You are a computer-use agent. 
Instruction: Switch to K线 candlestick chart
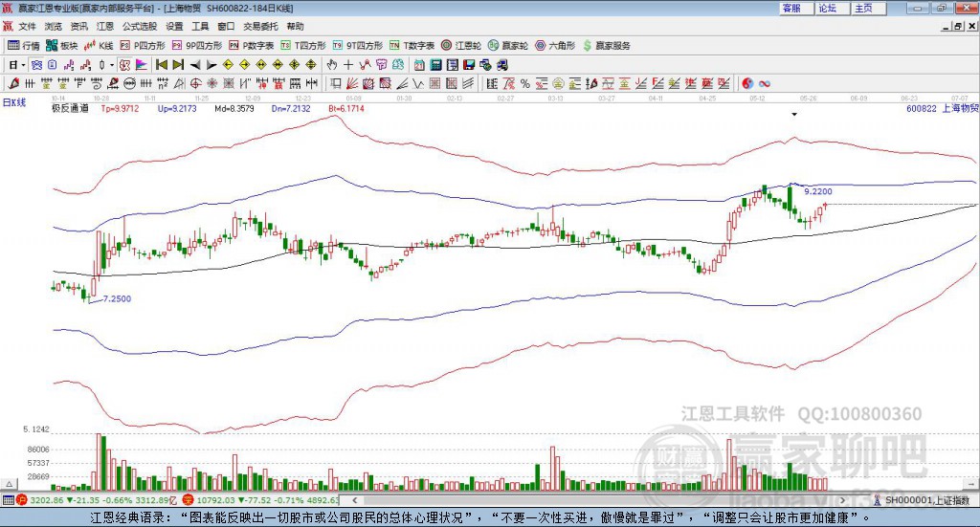pyautogui.click(x=99, y=46)
